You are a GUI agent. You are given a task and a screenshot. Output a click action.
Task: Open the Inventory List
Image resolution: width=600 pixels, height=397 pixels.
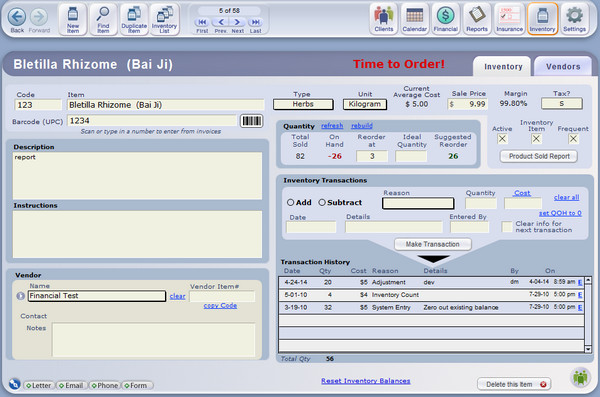164,20
